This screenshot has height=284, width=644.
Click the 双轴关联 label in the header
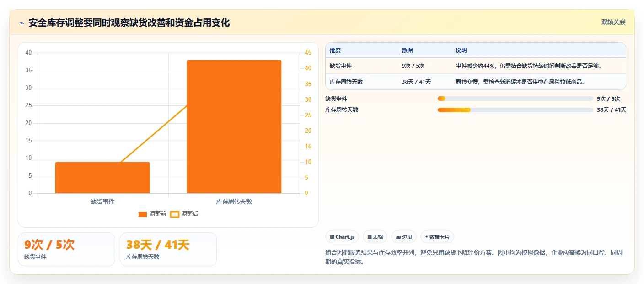click(x=613, y=22)
